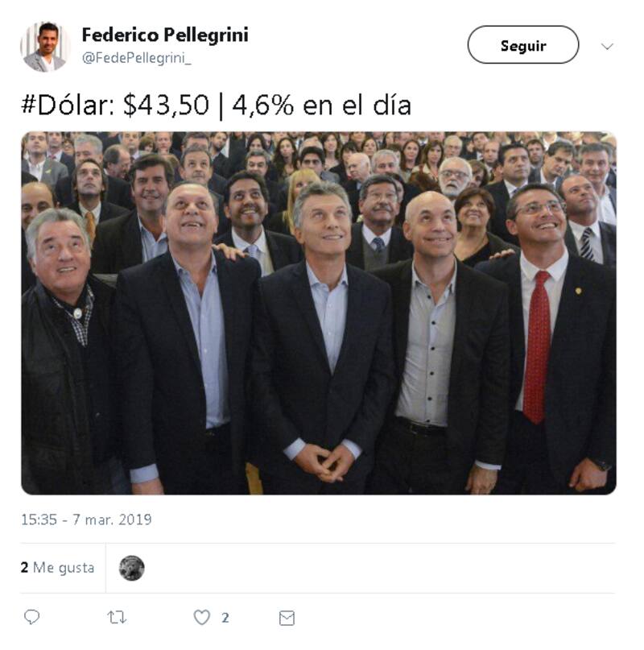
Task: Retweet using the retweet arrows icon
Action: point(117,617)
